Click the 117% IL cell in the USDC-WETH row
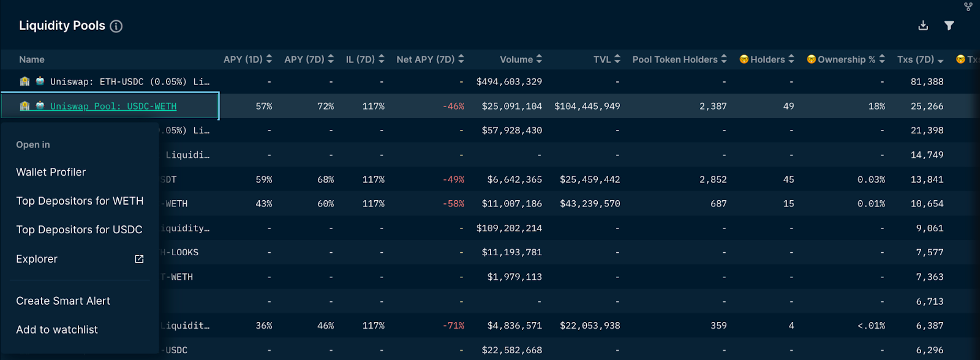Image resolution: width=980 pixels, height=360 pixels. tap(374, 106)
